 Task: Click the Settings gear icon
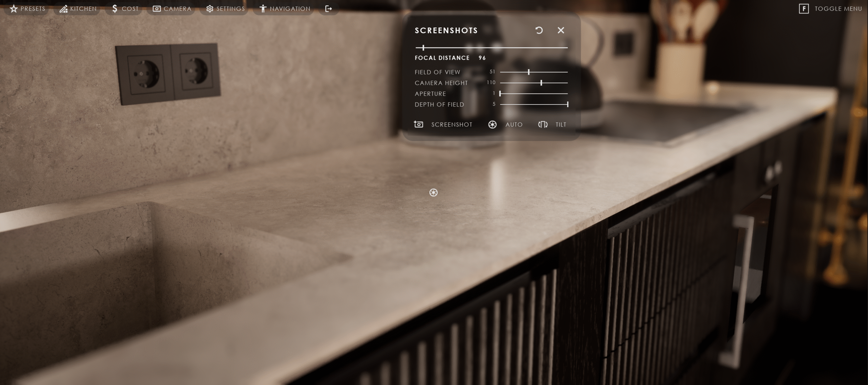coord(210,8)
